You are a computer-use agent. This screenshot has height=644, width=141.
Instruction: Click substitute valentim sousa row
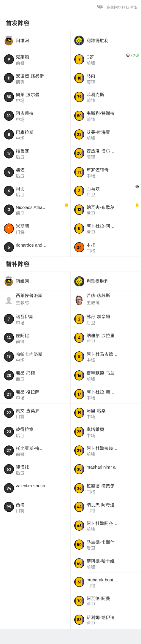[35, 488]
